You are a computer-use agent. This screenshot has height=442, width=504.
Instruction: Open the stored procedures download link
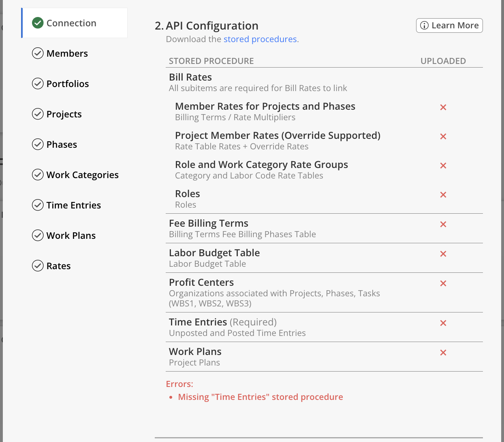(260, 39)
